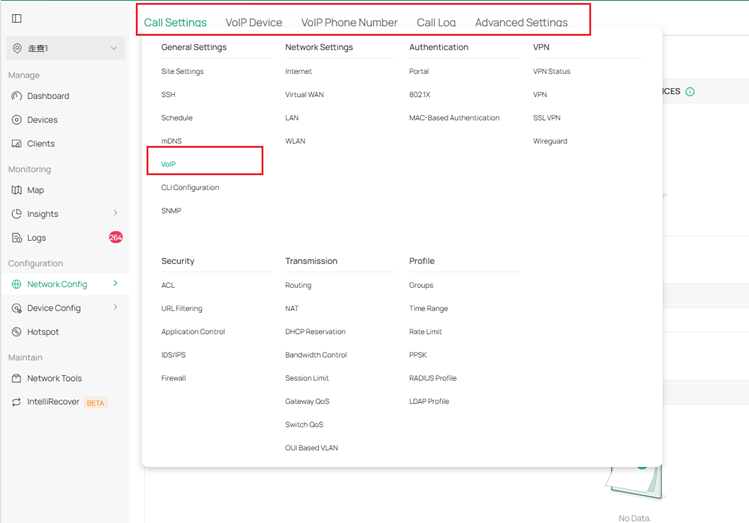Open Internet under Network Settings

pyautogui.click(x=299, y=71)
